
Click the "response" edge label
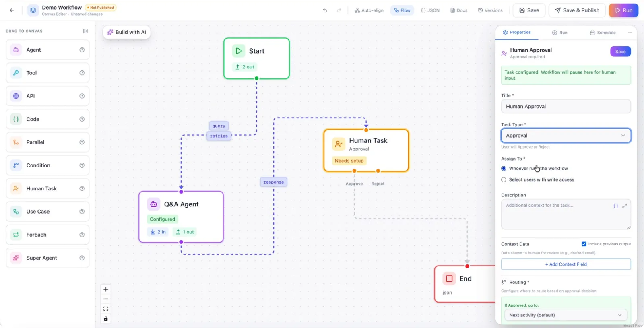[274, 182]
